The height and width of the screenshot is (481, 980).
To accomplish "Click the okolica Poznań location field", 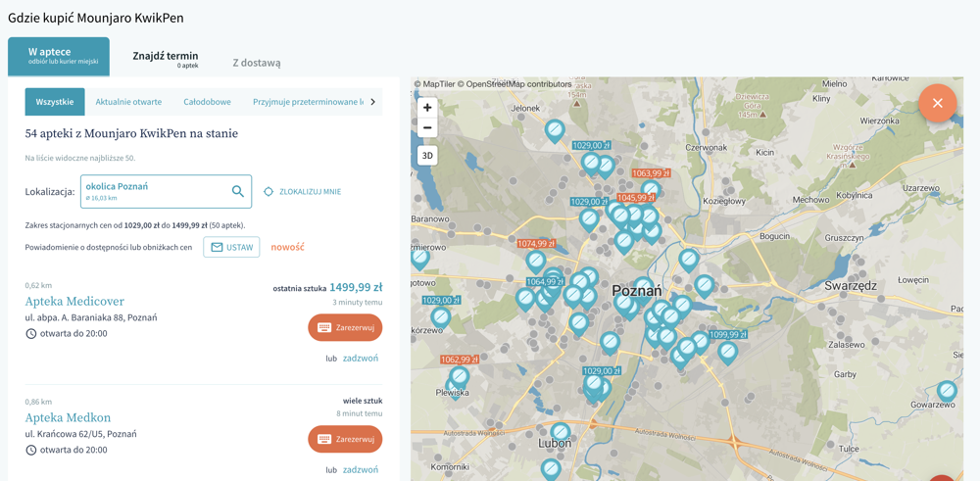I will coord(166,191).
